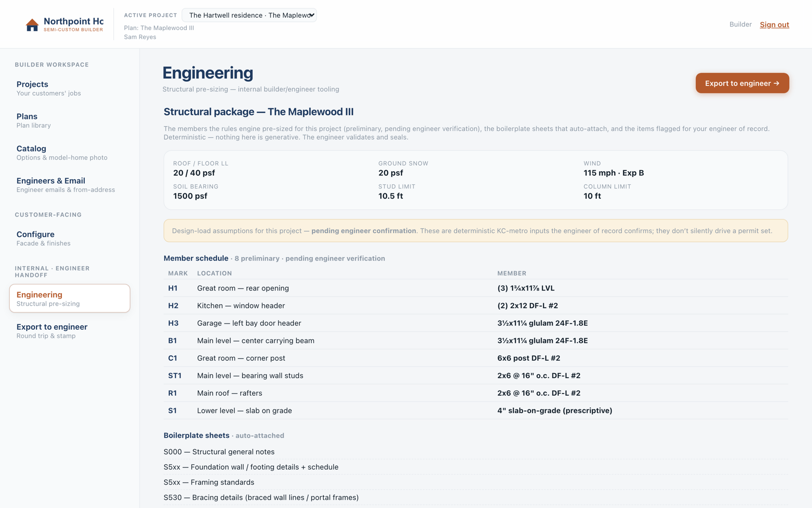The width and height of the screenshot is (812, 508).
Task: Select row H2 Kitchen window header
Action: click(x=476, y=306)
